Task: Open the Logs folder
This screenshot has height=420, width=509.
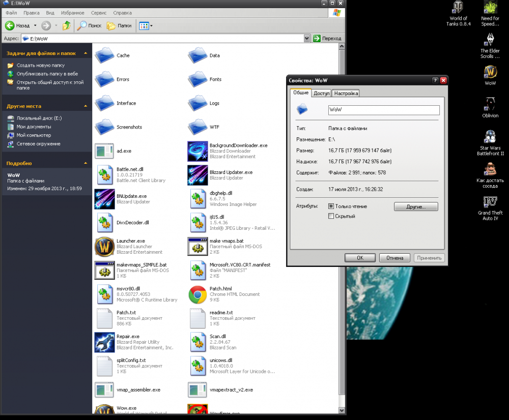Action: pos(197,103)
